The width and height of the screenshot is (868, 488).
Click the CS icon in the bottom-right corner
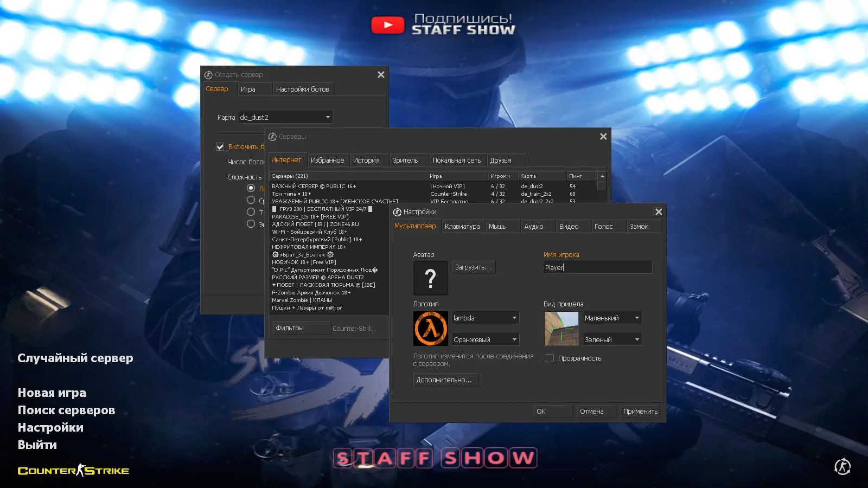tap(842, 466)
